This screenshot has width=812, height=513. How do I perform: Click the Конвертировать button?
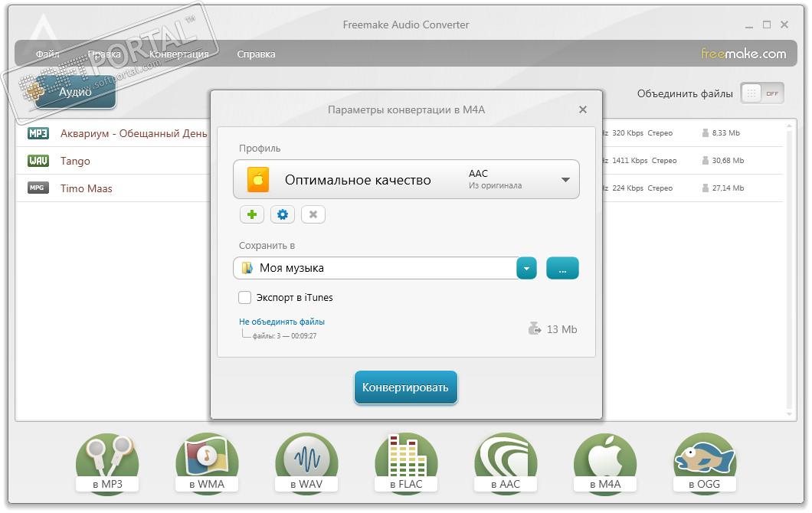405,387
